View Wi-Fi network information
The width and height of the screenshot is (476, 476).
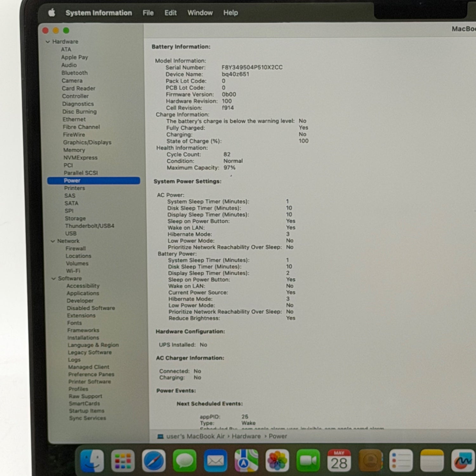(73, 271)
